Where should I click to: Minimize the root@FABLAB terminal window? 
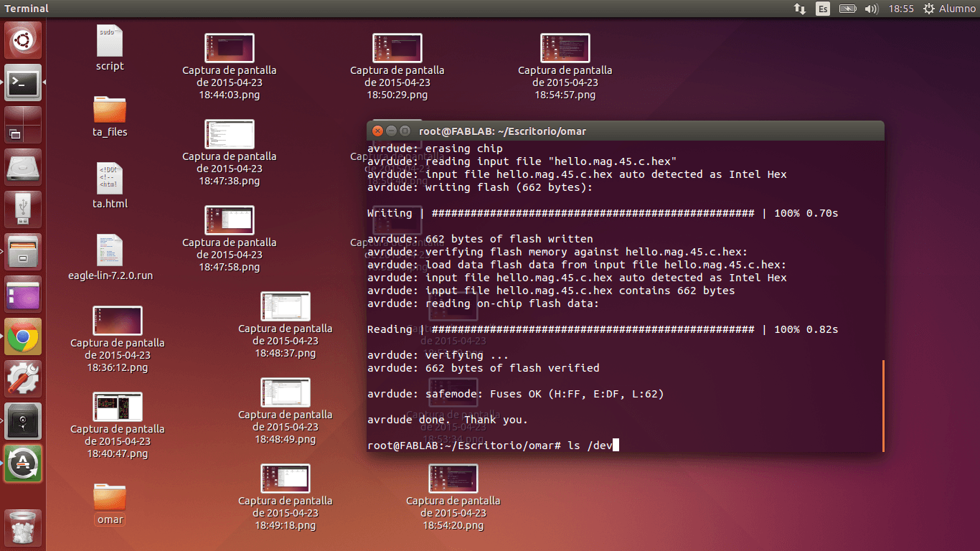click(391, 131)
